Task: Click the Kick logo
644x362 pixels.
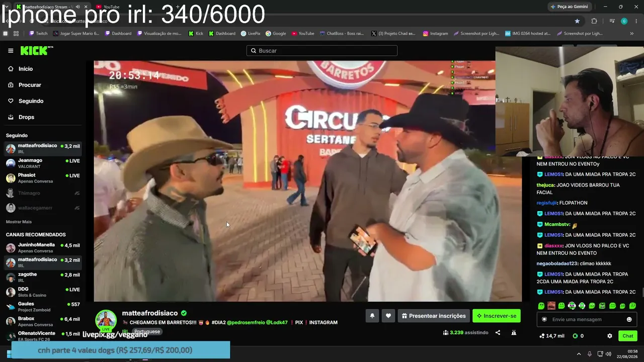Action: pyautogui.click(x=36, y=50)
